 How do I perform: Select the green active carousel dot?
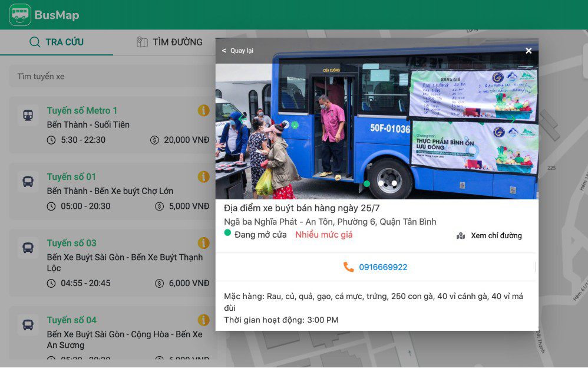(x=366, y=183)
